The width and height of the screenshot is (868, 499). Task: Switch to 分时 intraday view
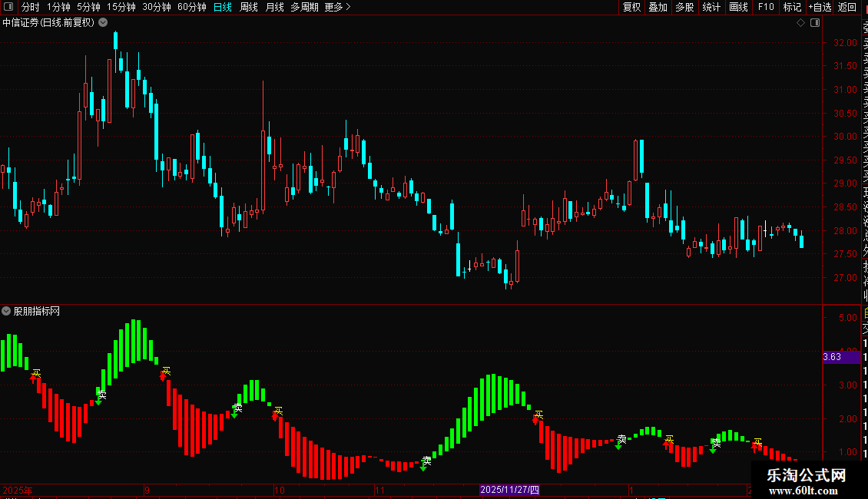(31, 7)
